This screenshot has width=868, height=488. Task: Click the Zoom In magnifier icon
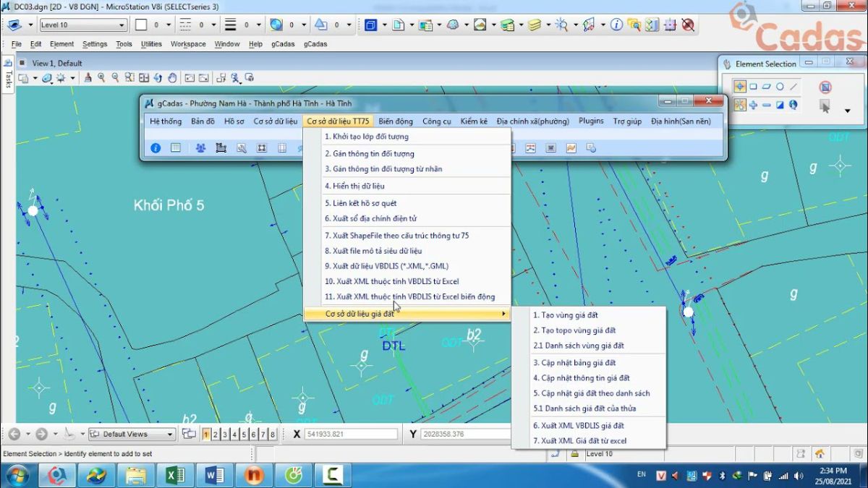pyautogui.click(x=101, y=78)
